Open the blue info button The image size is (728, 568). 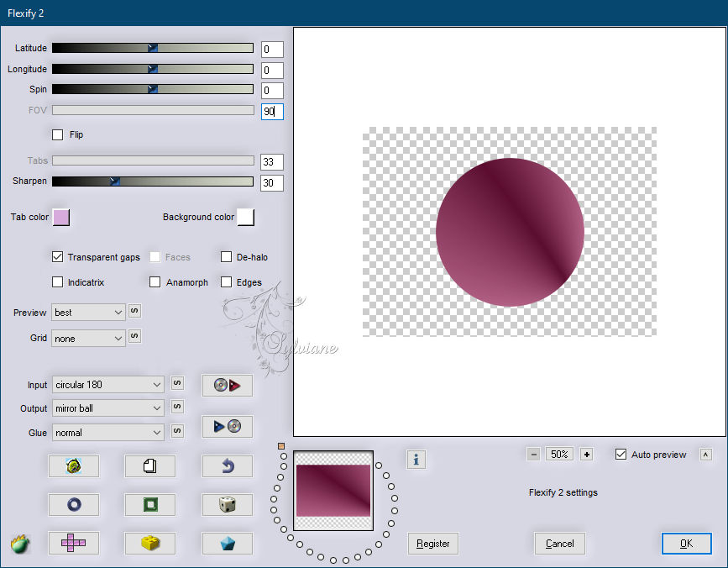point(416,460)
